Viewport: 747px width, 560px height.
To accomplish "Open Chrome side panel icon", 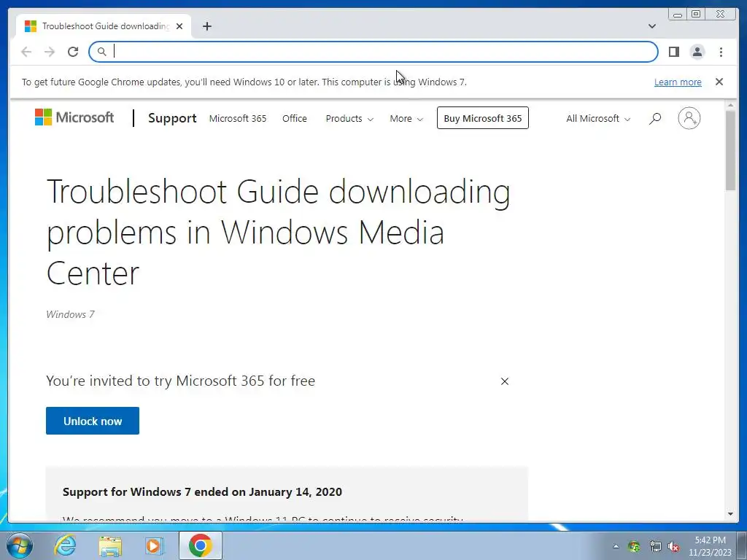I will 673,52.
